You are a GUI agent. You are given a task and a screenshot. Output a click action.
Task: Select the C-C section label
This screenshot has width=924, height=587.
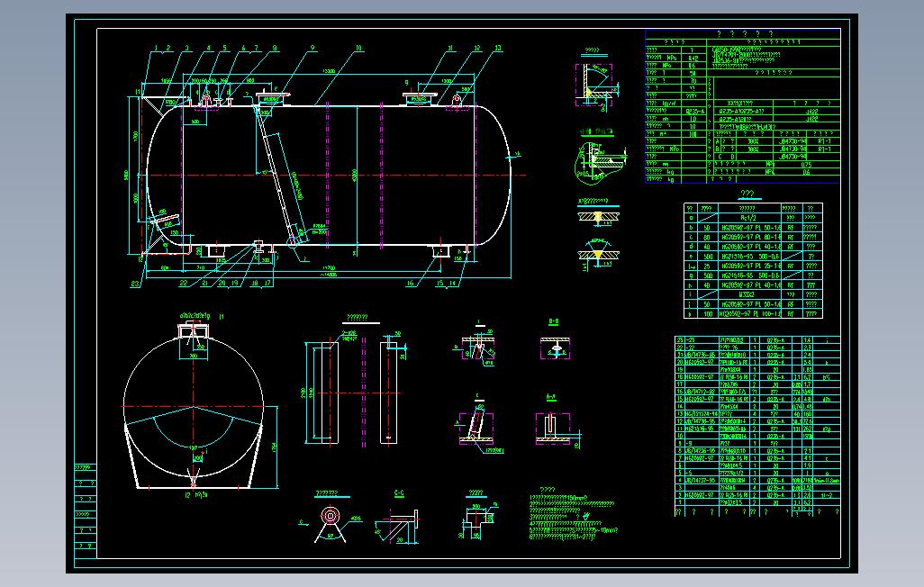pyautogui.click(x=399, y=492)
